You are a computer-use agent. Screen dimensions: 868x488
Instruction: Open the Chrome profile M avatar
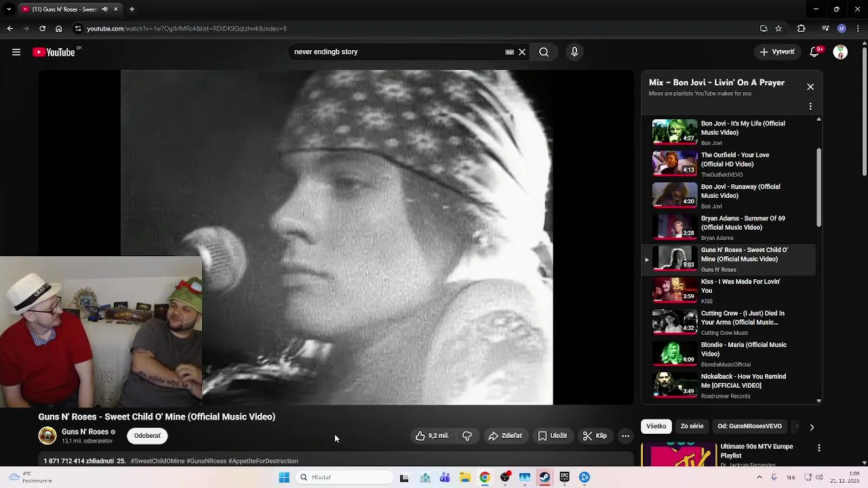coord(842,28)
